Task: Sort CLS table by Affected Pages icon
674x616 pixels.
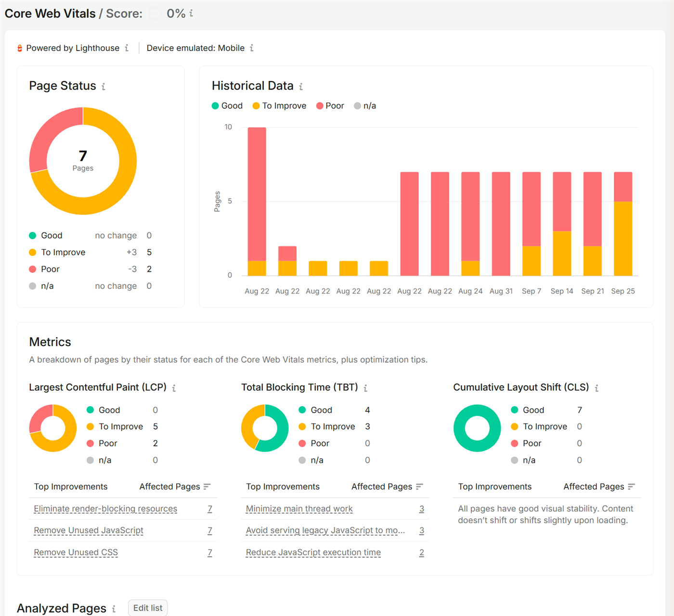Action: point(631,487)
